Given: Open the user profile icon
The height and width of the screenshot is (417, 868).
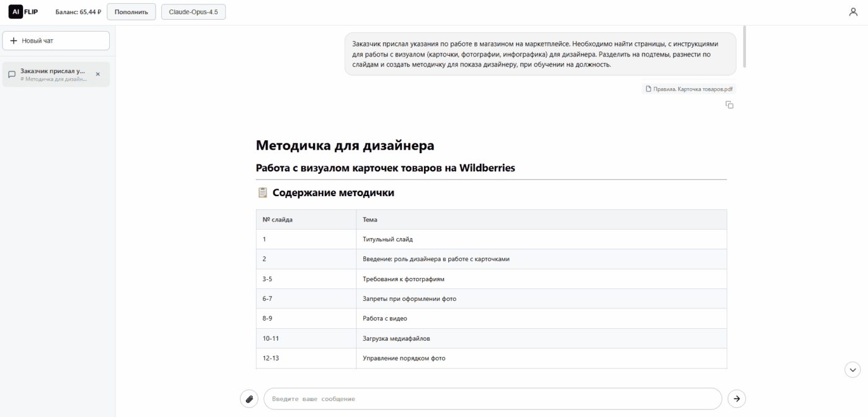Looking at the screenshot, I should pyautogui.click(x=853, y=12).
